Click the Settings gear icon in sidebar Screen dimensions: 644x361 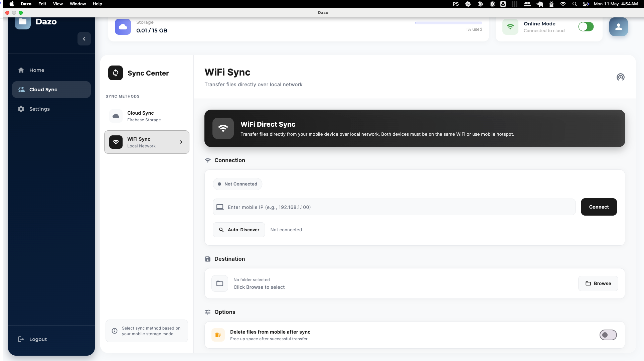tap(21, 109)
